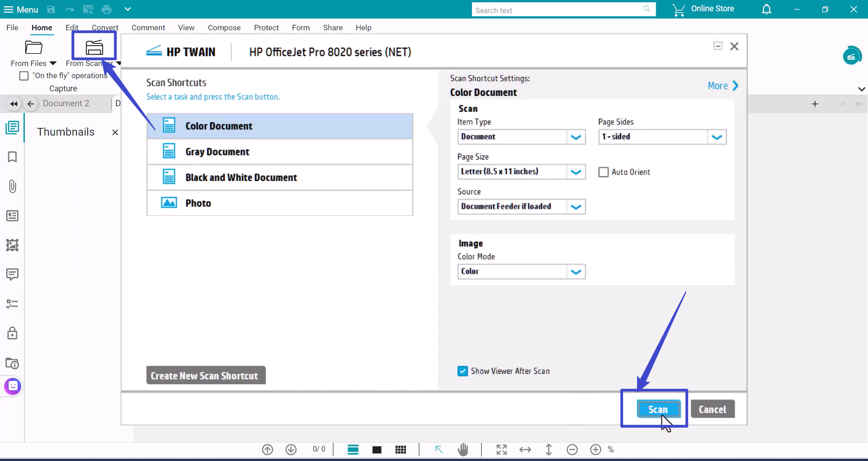Viewport: 868px width, 461px height.
Task: Close the Thumbnails panel
Action: [x=115, y=132]
